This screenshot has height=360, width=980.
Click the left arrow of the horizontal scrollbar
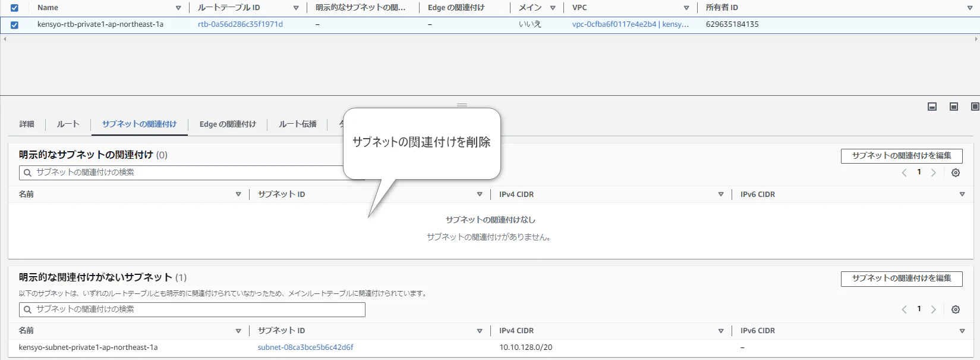pyautogui.click(x=5, y=39)
